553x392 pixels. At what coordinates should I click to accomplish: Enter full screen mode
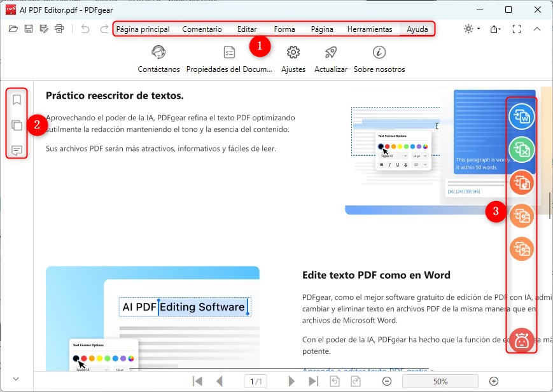point(517,29)
